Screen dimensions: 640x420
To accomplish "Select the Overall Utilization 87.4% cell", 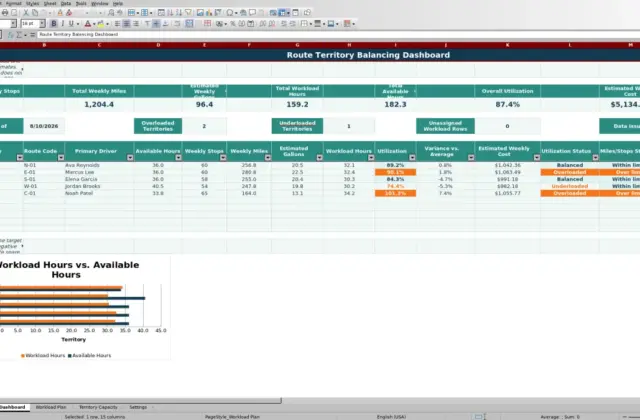I will [507, 104].
